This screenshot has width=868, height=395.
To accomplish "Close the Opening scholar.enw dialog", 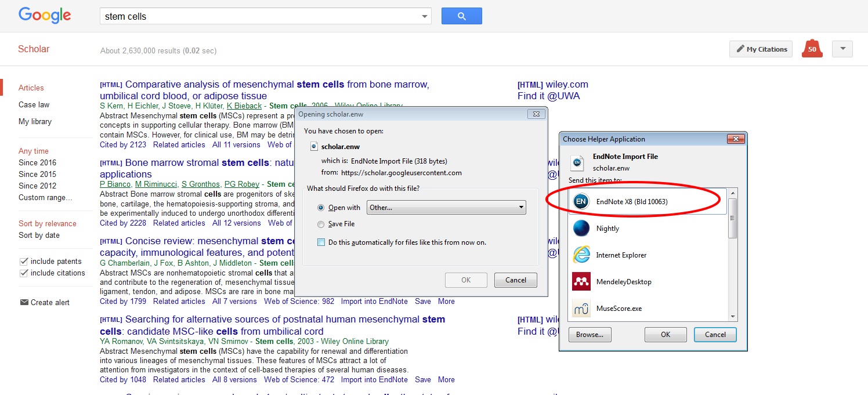I will click(536, 114).
